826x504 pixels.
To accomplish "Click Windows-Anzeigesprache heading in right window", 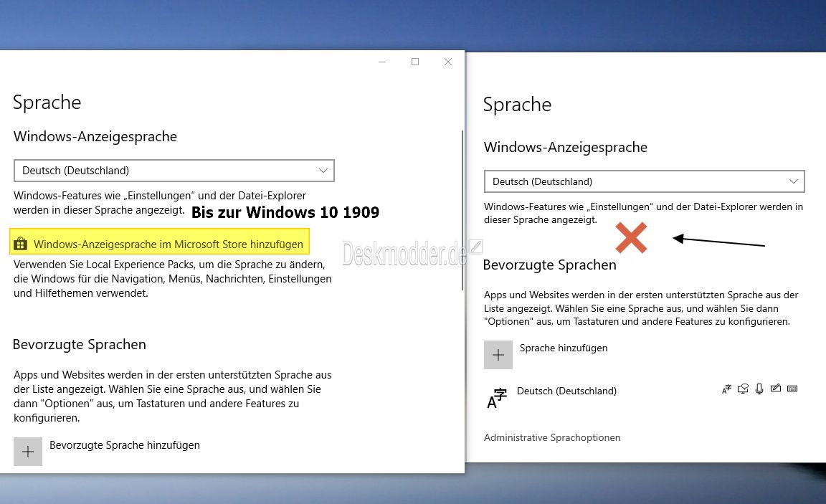I will [566, 148].
